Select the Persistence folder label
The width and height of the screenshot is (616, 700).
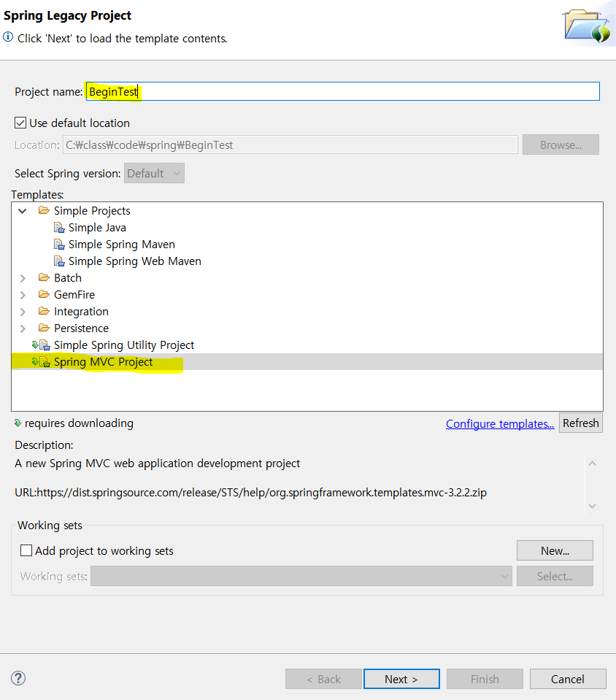click(81, 328)
